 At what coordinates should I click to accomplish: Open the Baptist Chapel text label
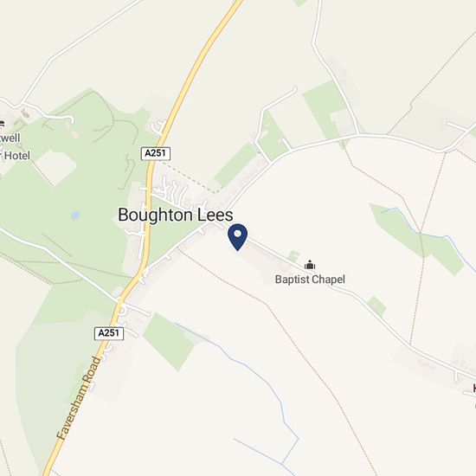point(310,280)
